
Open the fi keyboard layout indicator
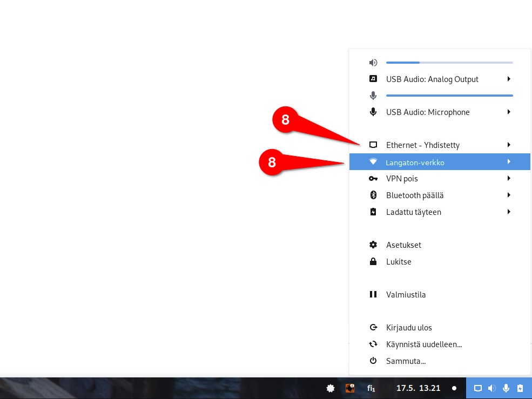click(371, 388)
